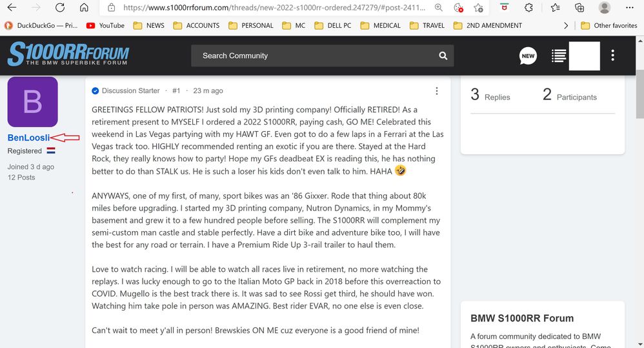
Task: Open YouTube bookmark
Action: click(105, 25)
